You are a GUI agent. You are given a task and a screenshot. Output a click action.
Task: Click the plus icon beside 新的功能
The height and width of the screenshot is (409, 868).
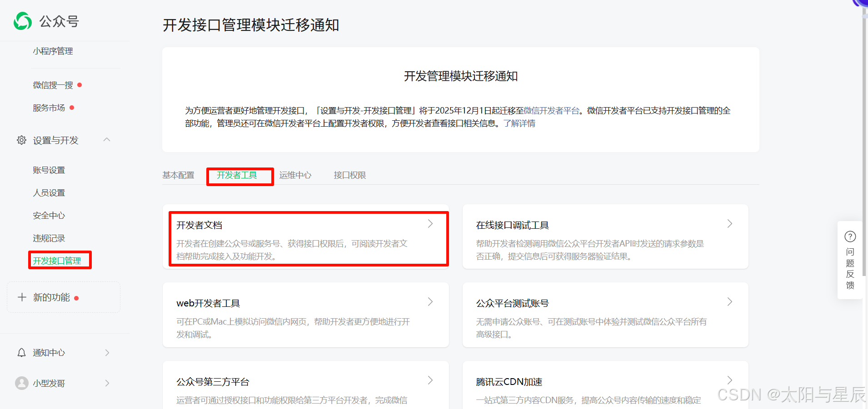[x=22, y=297]
